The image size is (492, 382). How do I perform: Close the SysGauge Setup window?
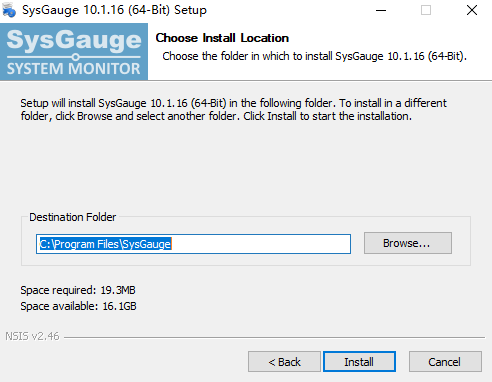point(472,10)
